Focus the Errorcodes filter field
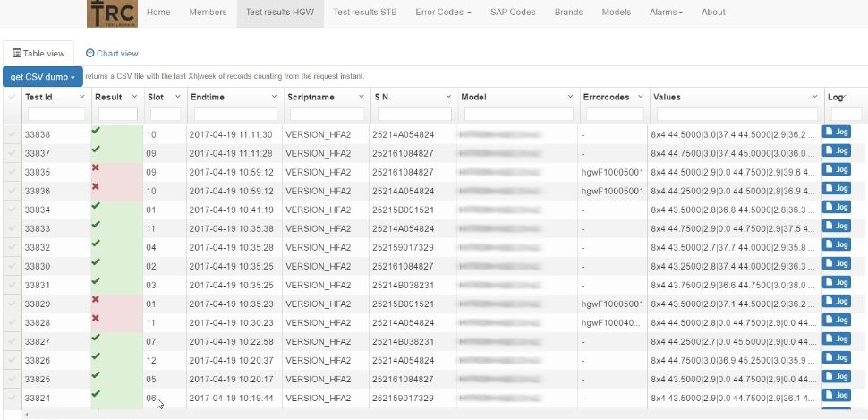The width and height of the screenshot is (868, 420). point(615,114)
